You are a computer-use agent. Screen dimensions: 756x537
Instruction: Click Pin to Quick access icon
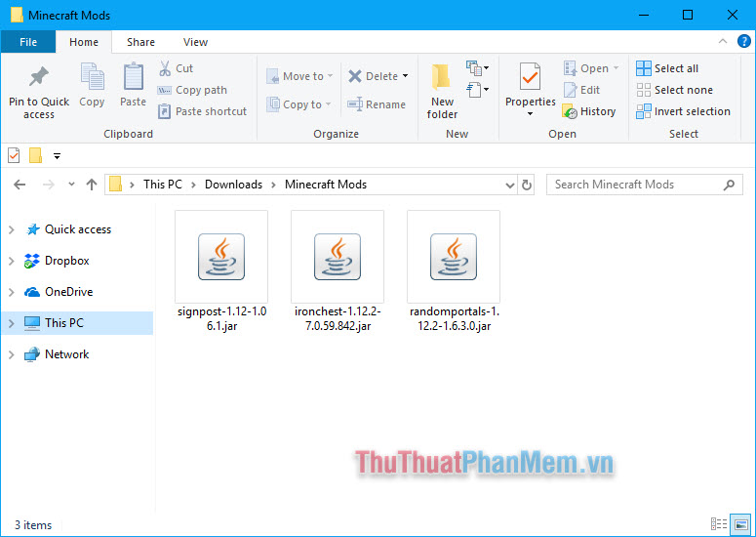39,77
